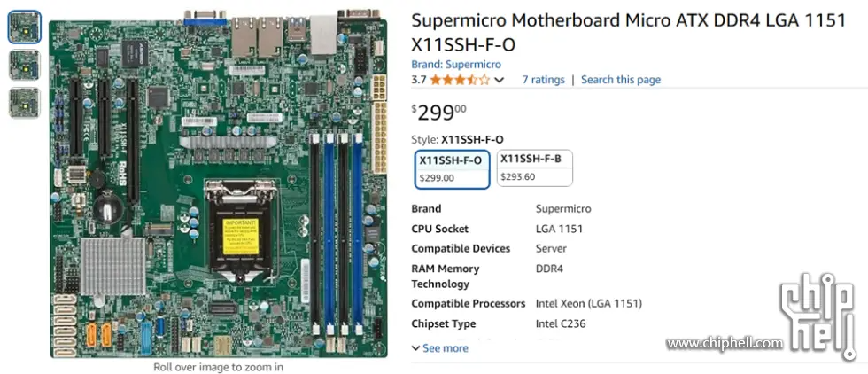Open the Brand: Supermicro link
The height and width of the screenshot is (374, 868).
[x=456, y=65]
